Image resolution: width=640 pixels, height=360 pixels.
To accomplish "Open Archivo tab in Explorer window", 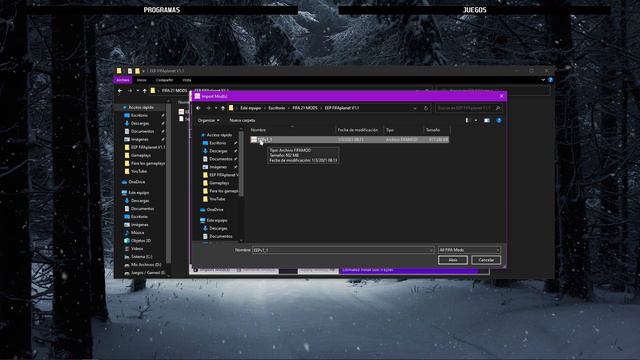I will click(x=122, y=80).
